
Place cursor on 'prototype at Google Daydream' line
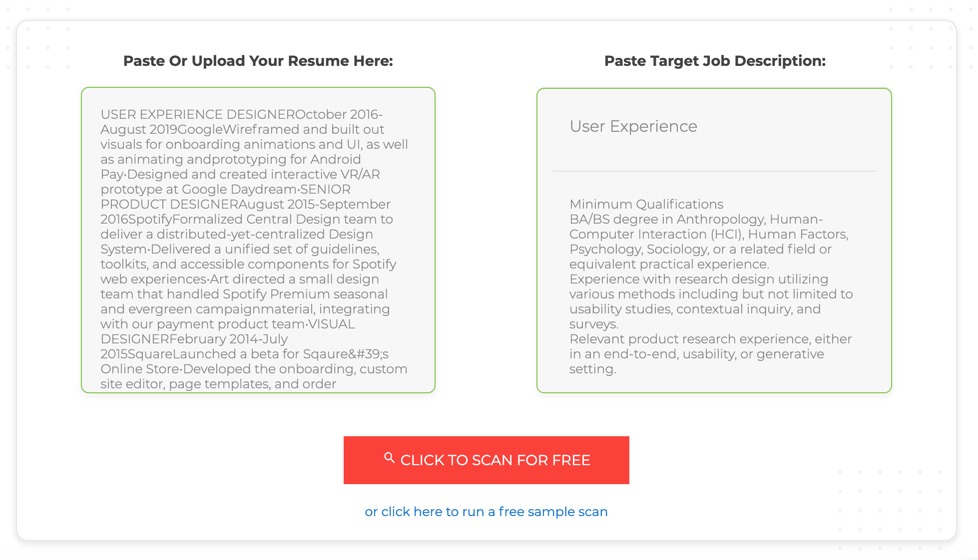[x=225, y=189]
